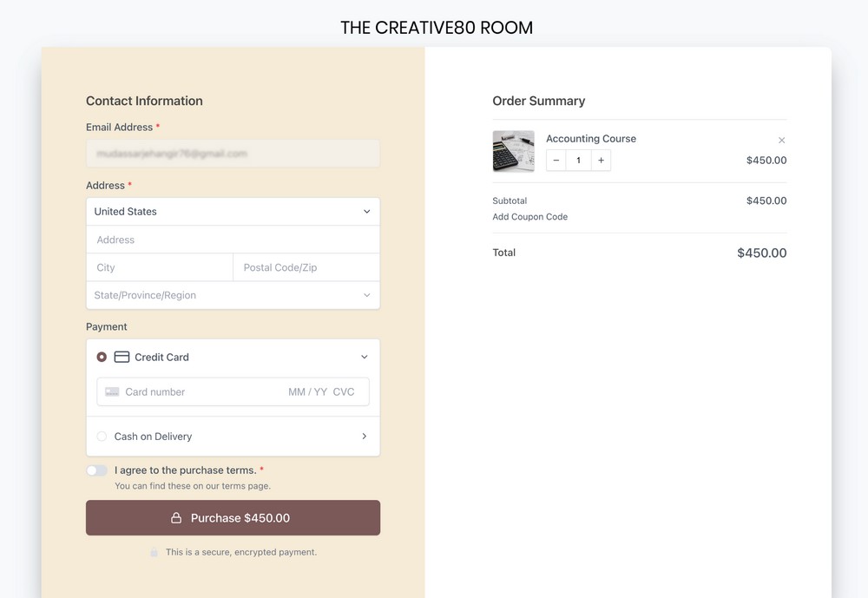Remove the Accounting Course using the X icon
Image resolution: width=868 pixels, height=598 pixels.
(781, 140)
